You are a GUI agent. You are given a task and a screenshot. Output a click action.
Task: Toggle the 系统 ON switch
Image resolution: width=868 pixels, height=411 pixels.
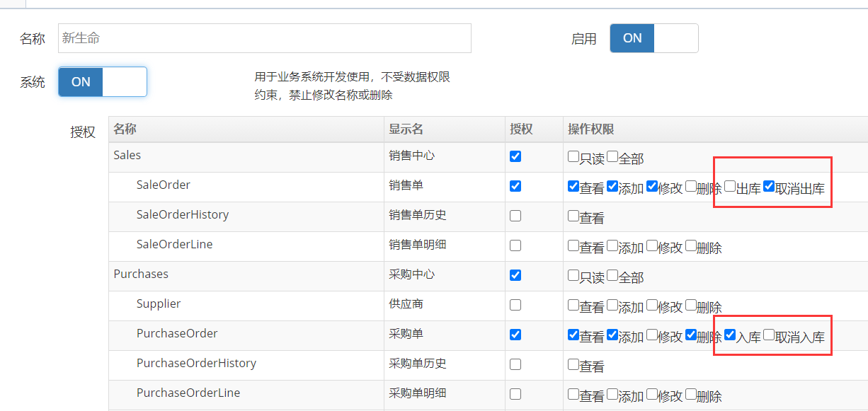103,82
